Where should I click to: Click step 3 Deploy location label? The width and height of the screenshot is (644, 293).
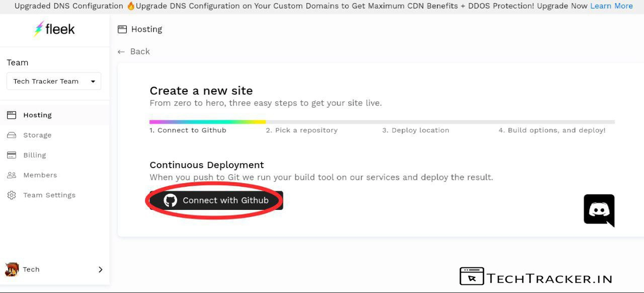point(416,130)
